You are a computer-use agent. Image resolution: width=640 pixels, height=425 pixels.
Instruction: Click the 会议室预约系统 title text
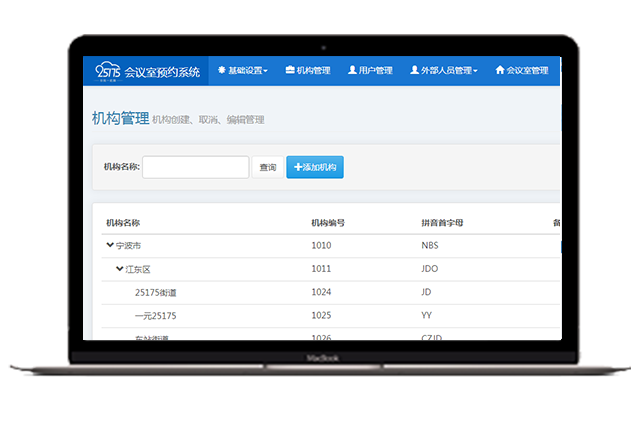161,71
